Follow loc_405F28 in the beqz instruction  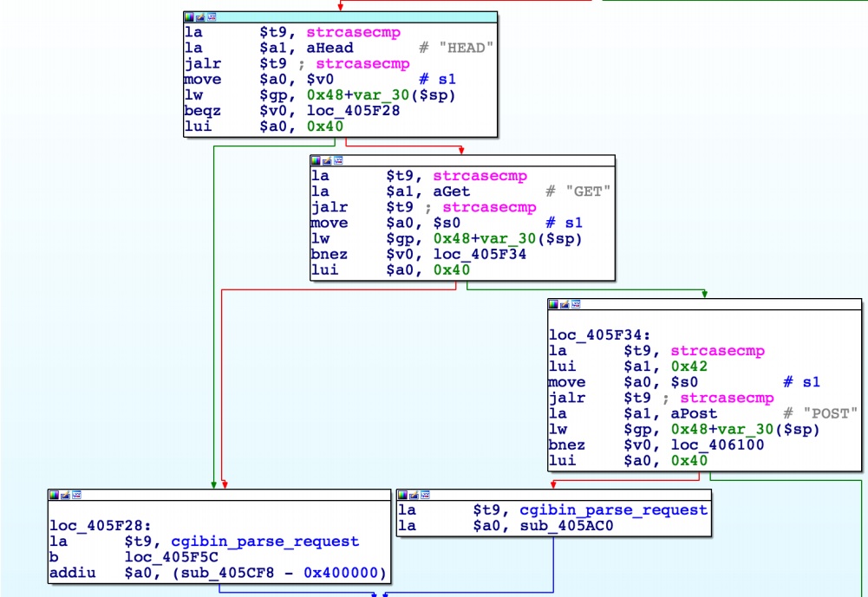353,111
